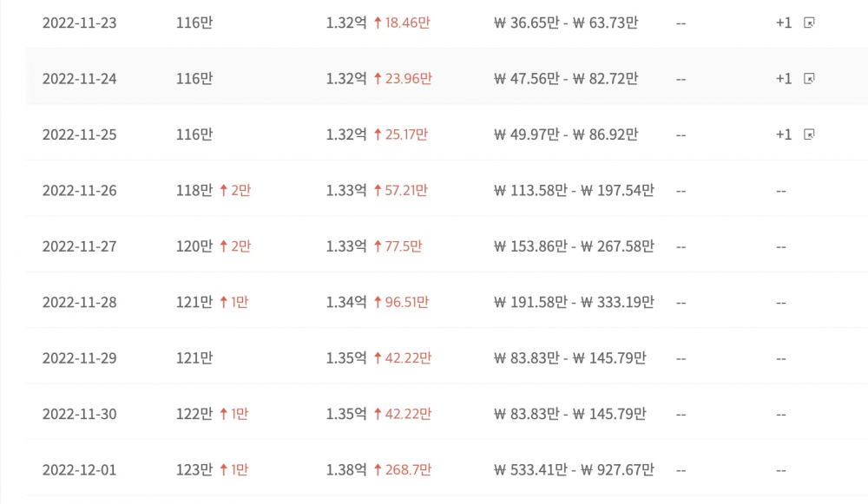Viewport: 868px width, 504px height.
Task: Open the video link icon for 2022-11-23
Action: 809,23
